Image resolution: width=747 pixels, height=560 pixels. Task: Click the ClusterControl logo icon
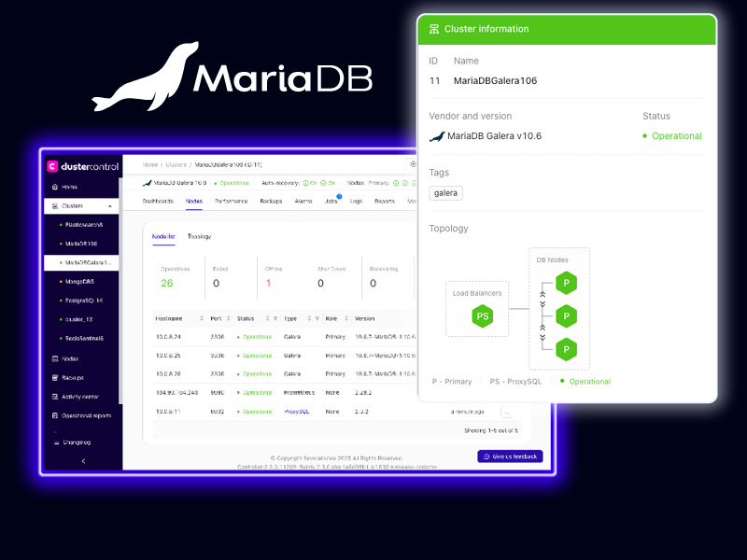pos(52,166)
